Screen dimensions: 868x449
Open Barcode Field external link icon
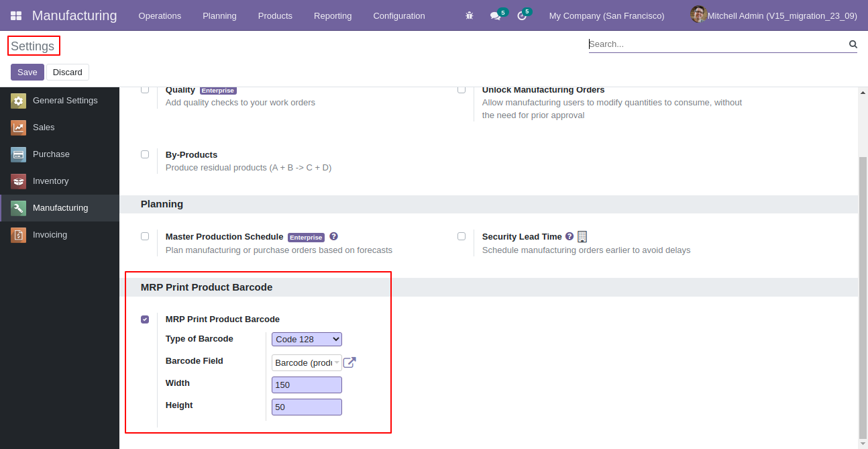[x=349, y=362]
